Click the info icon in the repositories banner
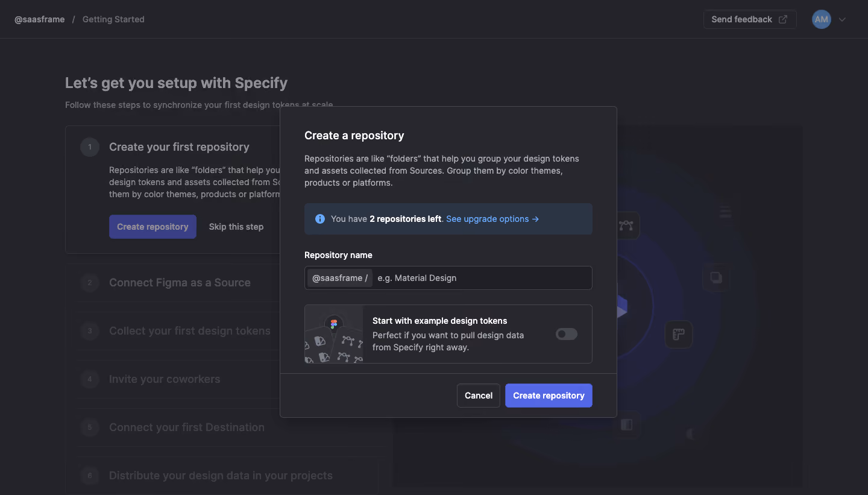The width and height of the screenshot is (868, 495). pyautogui.click(x=320, y=219)
